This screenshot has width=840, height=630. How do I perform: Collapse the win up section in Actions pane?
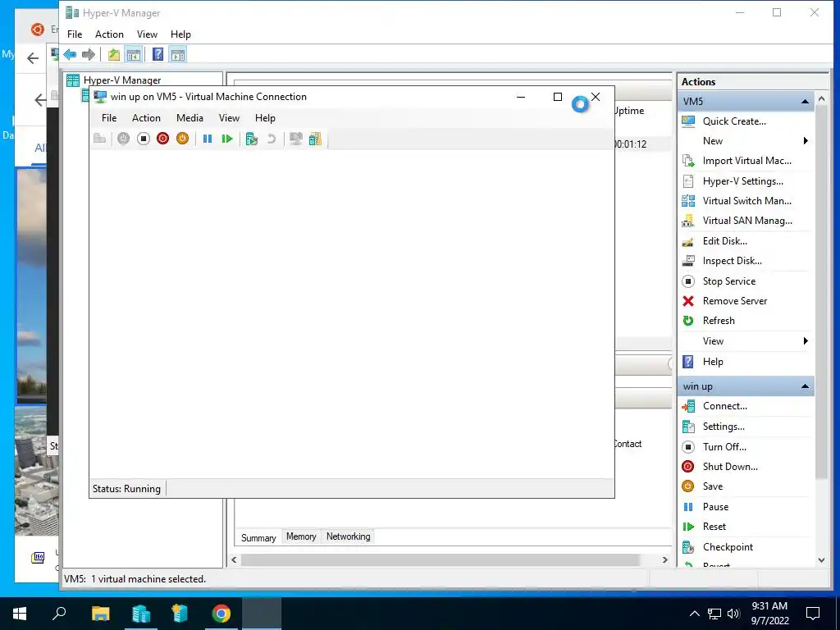click(x=805, y=387)
